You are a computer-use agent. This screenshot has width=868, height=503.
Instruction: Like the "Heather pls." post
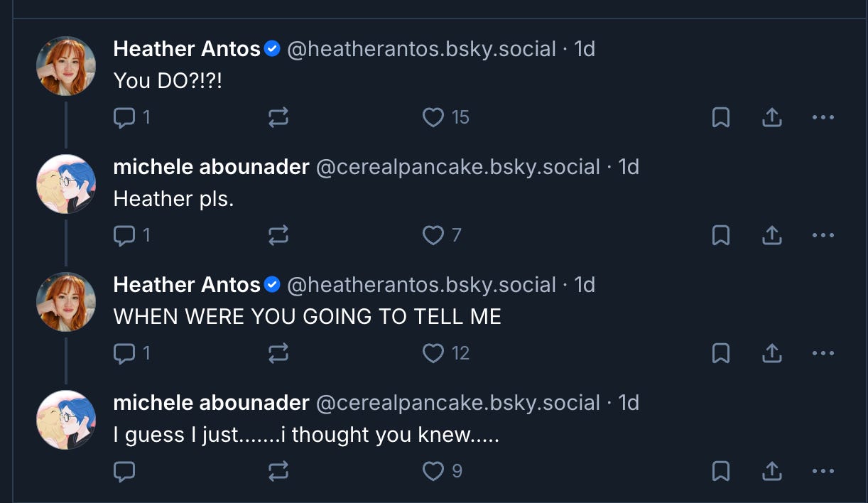pyautogui.click(x=433, y=235)
